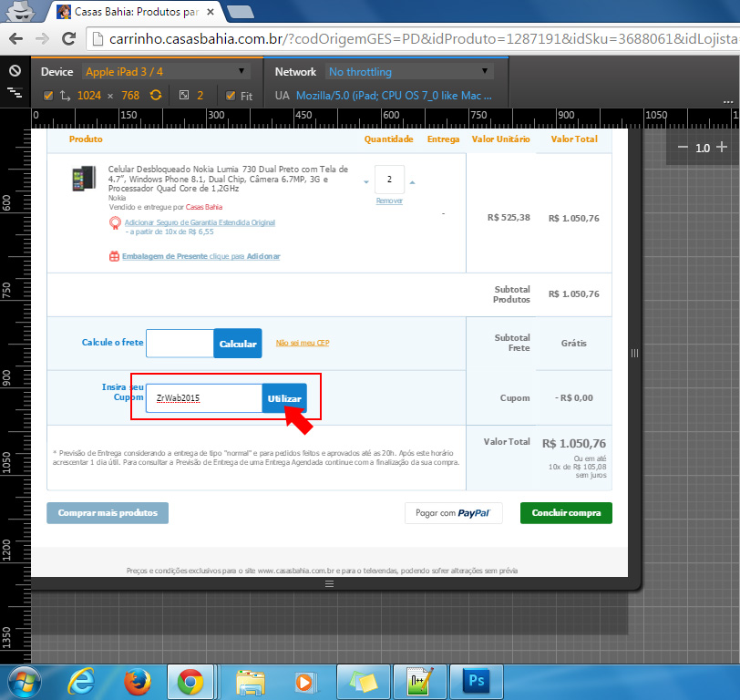Open the Apple iPad 3 / 4 device dropdown
Screen dimensions: 740x700
pyautogui.click(x=165, y=71)
